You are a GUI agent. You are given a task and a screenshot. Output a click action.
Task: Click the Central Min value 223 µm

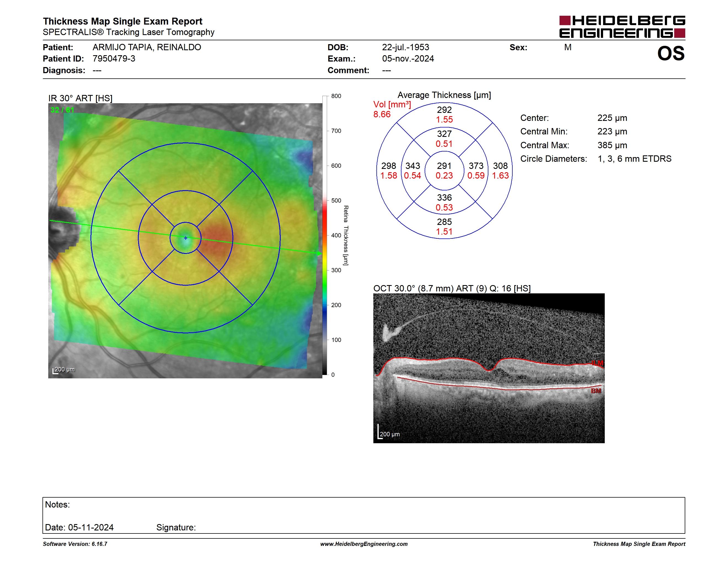point(612,131)
